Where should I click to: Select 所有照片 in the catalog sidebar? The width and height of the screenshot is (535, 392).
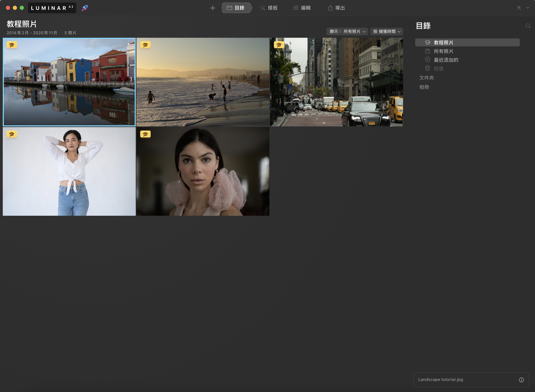443,51
